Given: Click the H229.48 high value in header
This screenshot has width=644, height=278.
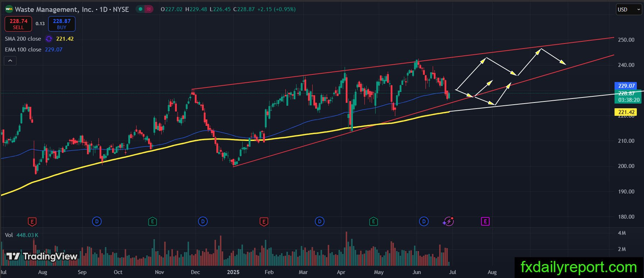Looking at the screenshot, I should (196, 9).
